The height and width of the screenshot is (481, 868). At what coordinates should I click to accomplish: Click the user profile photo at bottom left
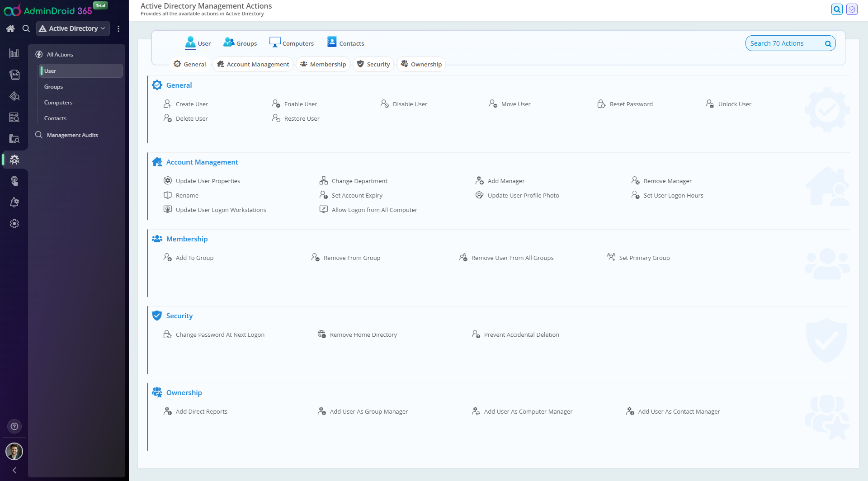pyautogui.click(x=14, y=451)
